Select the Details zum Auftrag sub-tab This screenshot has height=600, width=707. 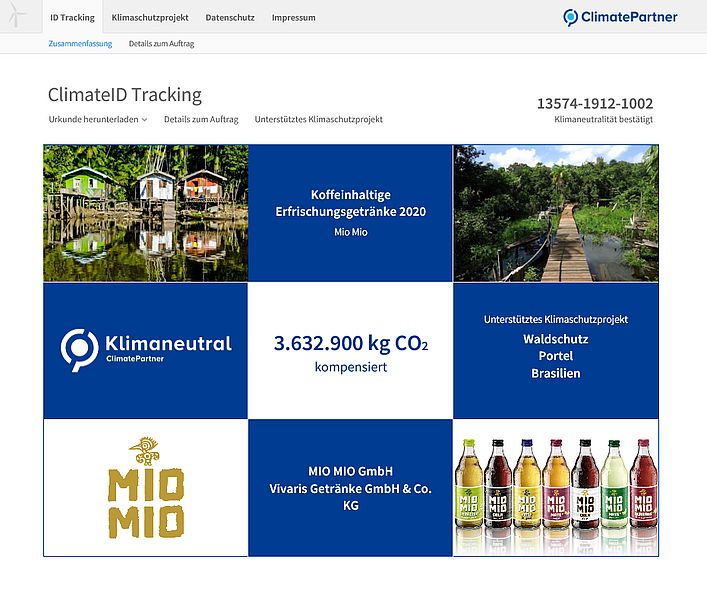161,44
